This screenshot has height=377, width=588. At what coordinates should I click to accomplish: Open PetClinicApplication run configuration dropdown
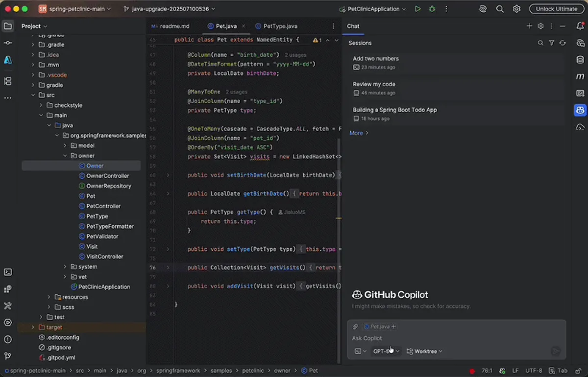372,9
